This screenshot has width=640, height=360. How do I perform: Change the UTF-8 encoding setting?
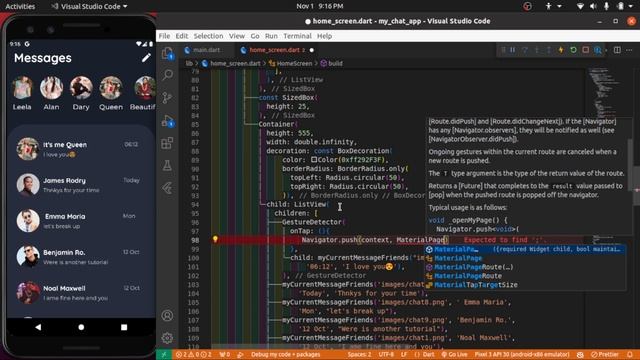tap(386, 354)
